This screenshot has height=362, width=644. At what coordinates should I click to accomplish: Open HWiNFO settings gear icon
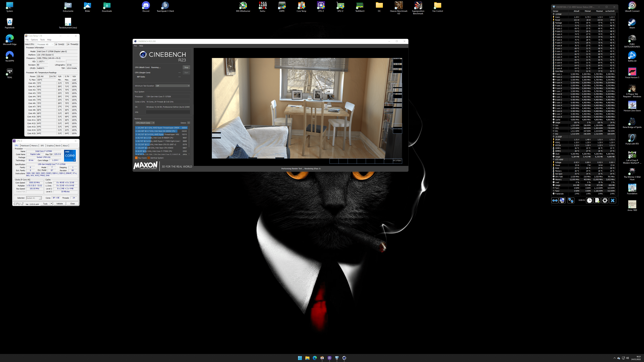605,200
